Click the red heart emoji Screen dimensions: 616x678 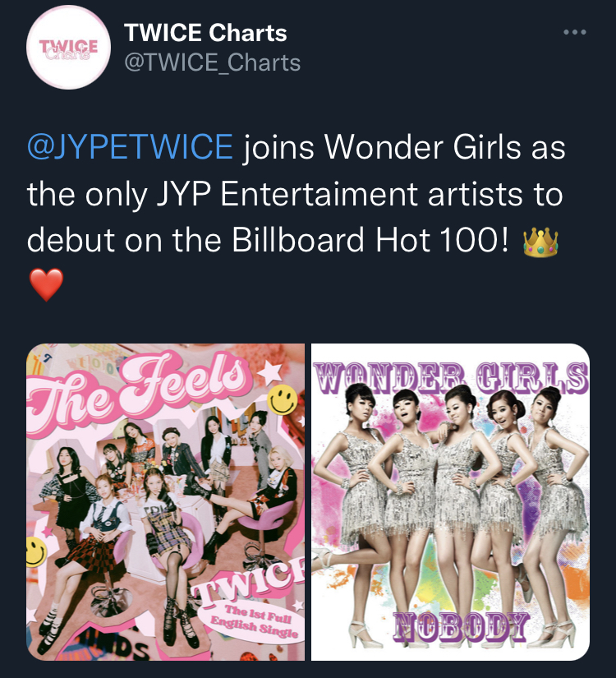coord(46,284)
